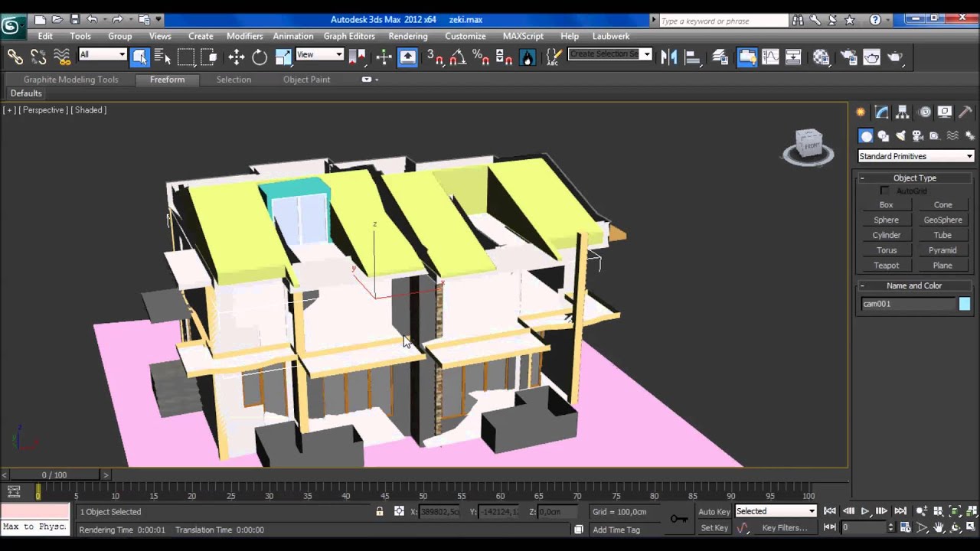Switch to the Utilities panel tab
This screenshot has width=980, height=551.
(x=965, y=112)
